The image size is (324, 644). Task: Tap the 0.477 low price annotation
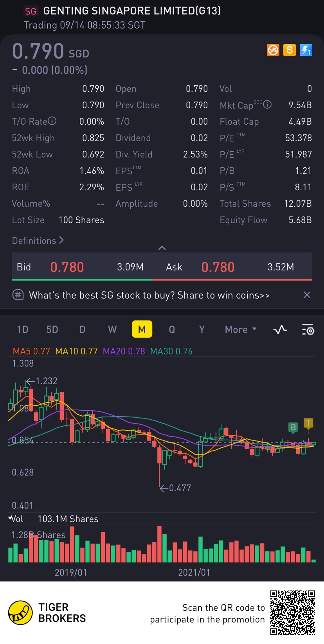pos(175,488)
